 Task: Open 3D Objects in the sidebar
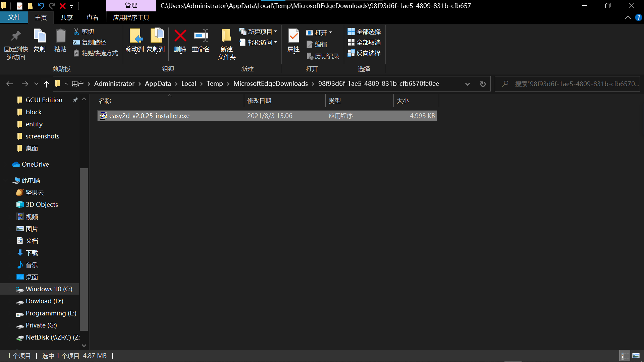37,204
